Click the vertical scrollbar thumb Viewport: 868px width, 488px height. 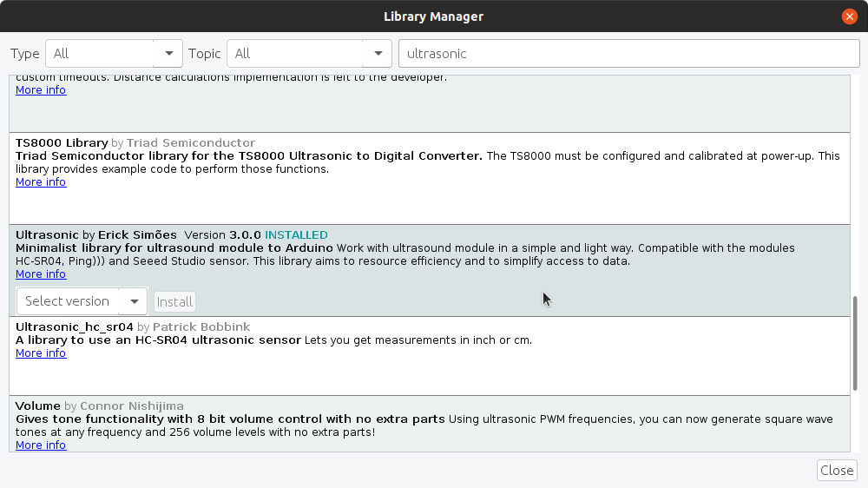click(855, 344)
